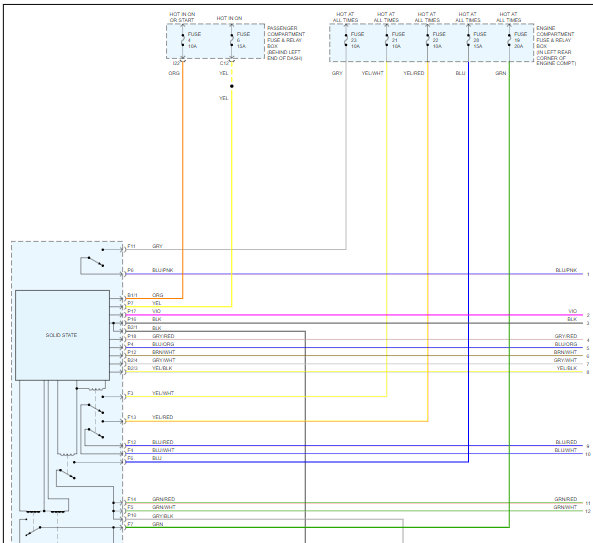Select the Passenger Compartment Fuse & Relay Box caption
Screen dimensions: 593x543
click(x=286, y=43)
